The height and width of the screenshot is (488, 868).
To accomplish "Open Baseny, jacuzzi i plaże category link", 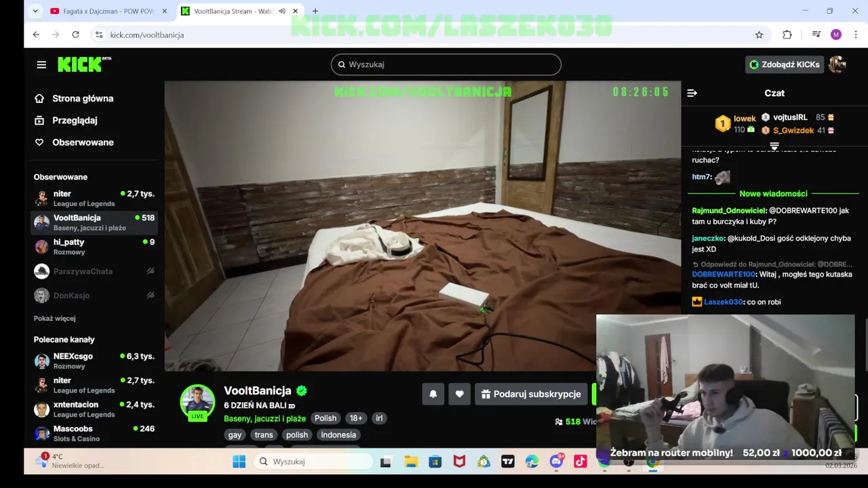I will click(x=265, y=419).
